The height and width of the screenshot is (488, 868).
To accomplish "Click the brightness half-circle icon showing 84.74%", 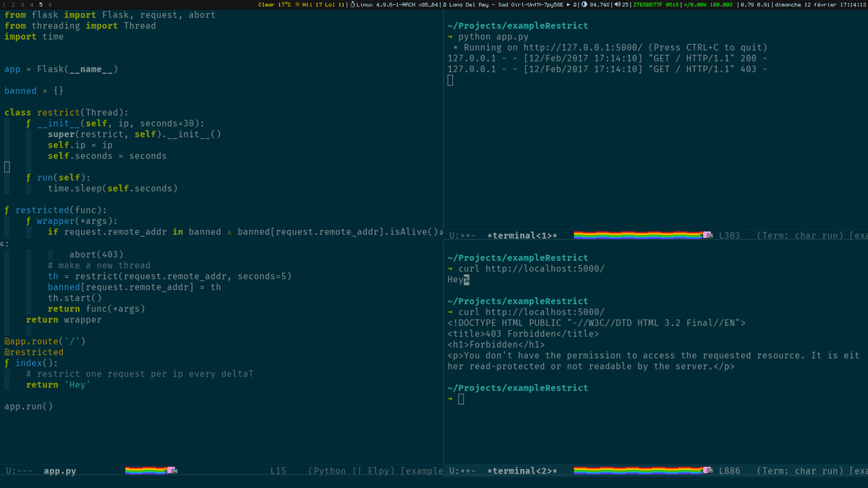I will pos(584,4).
